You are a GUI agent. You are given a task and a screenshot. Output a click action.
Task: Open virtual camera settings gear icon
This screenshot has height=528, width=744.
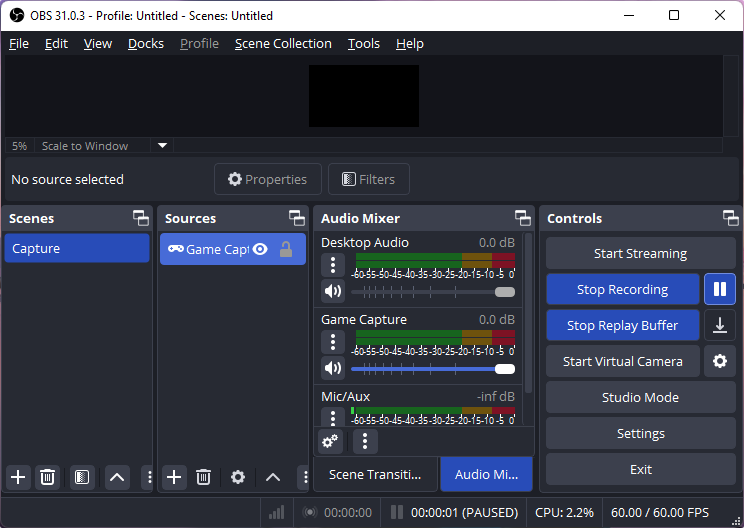point(720,361)
